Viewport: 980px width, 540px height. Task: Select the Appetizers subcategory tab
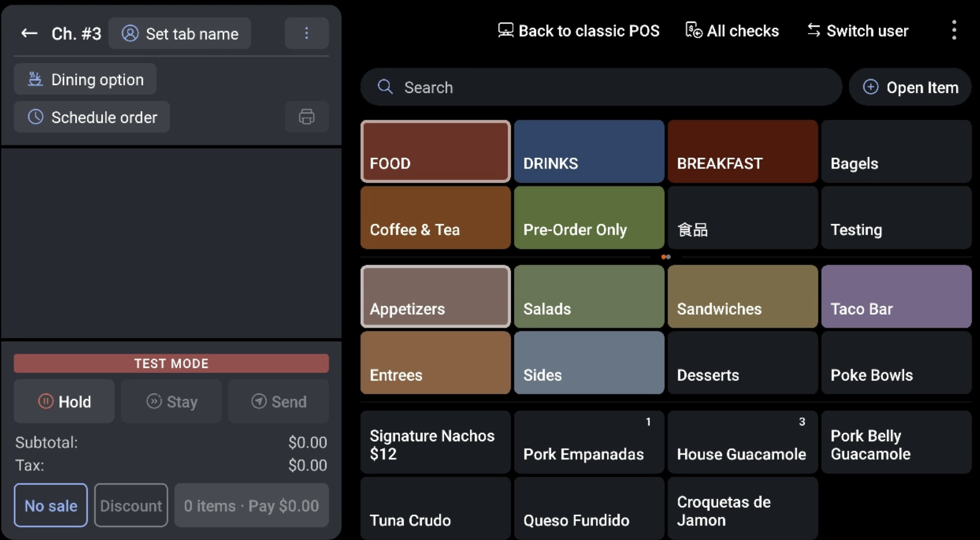coord(435,296)
